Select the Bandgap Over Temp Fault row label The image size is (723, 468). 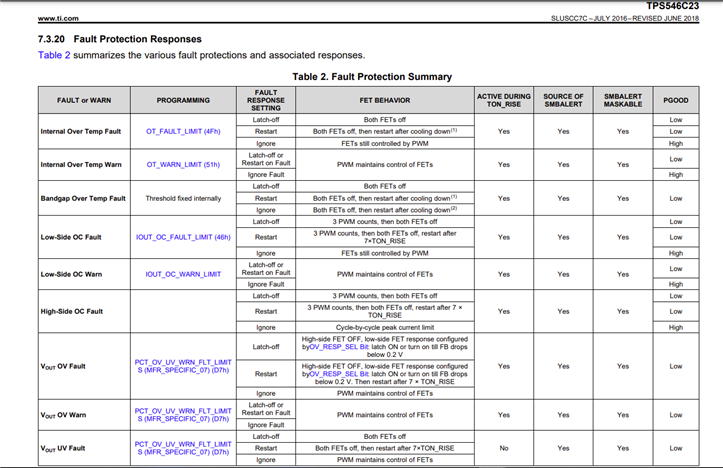pyautogui.click(x=83, y=198)
